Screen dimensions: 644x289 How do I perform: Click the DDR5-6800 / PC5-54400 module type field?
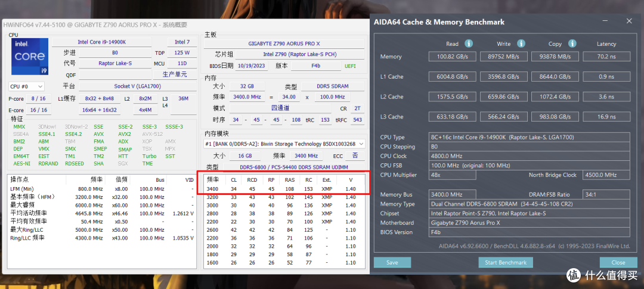[x=293, y=167]
